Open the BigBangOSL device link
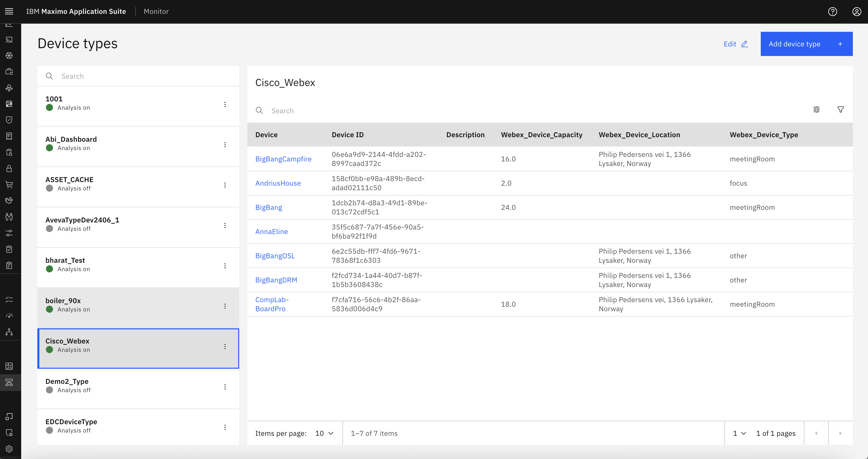This screenshot has width=868, height=459. click(x=275, y=256)
